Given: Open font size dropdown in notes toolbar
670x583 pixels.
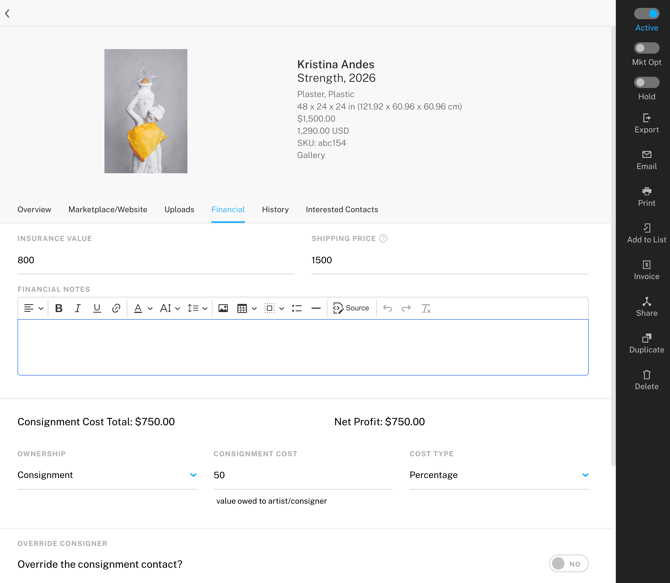Looking at the screenshot, I should pyautogui.click(x=170, y=308).
